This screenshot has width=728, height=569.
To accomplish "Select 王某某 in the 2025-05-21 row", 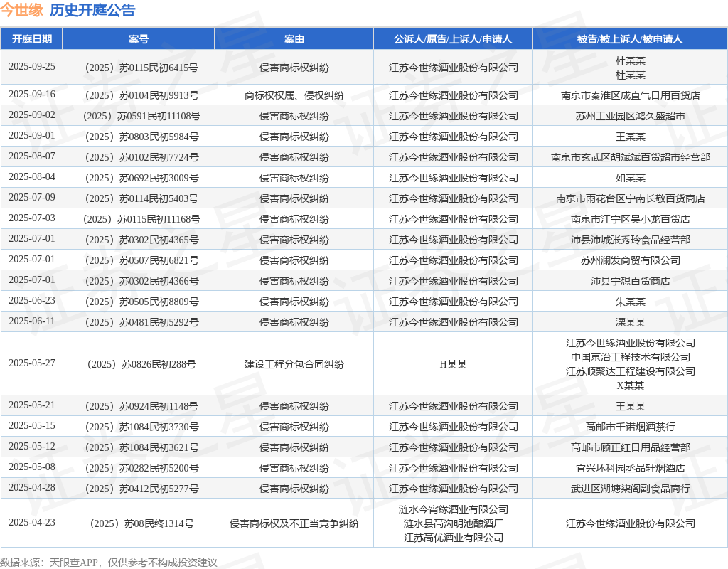I will [x=630, y=406].
